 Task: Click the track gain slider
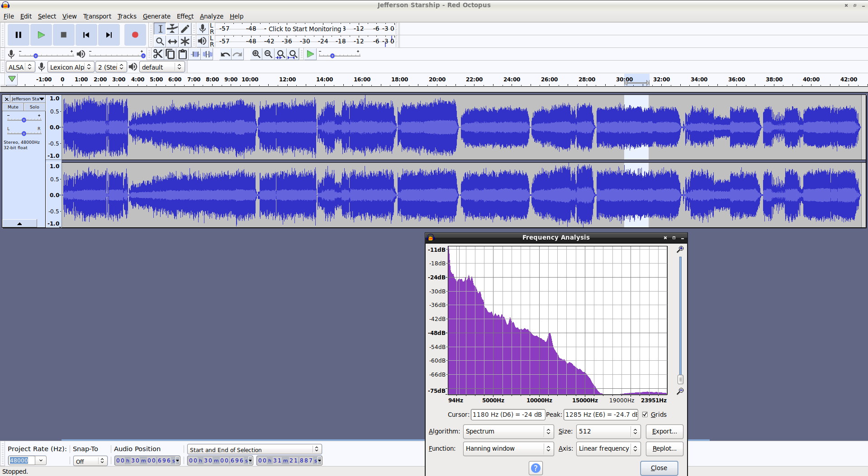24,119
